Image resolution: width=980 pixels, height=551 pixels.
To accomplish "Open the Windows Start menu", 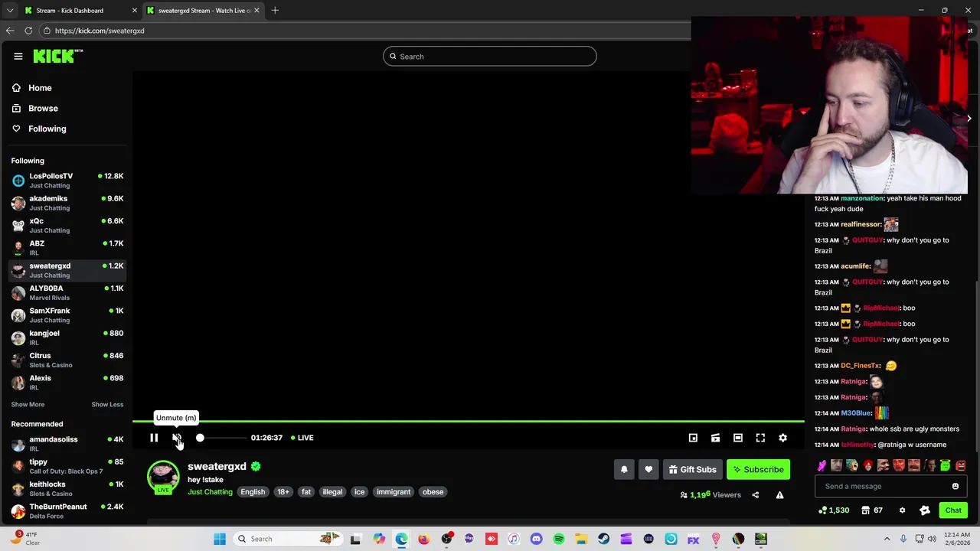I will point(220,539).
